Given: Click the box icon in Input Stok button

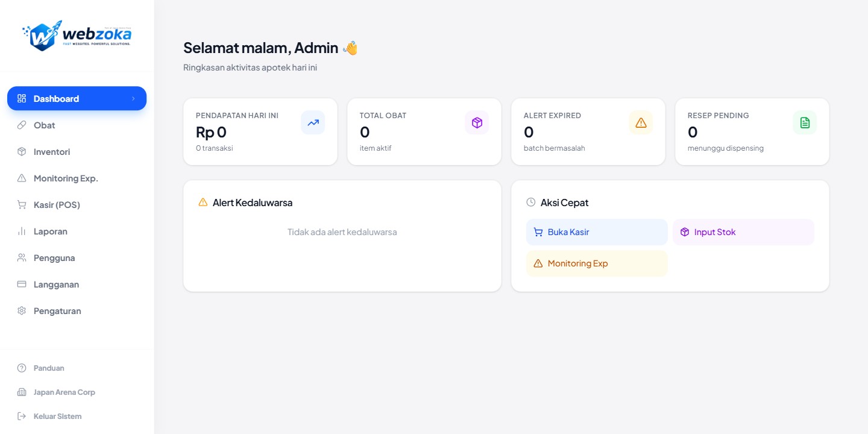Looking at the screenshot, I should pos(685,232).
